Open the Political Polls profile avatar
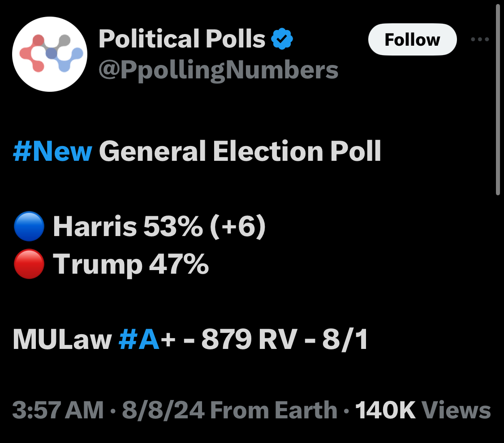The image size is (504, 443). tap(50, 54)
